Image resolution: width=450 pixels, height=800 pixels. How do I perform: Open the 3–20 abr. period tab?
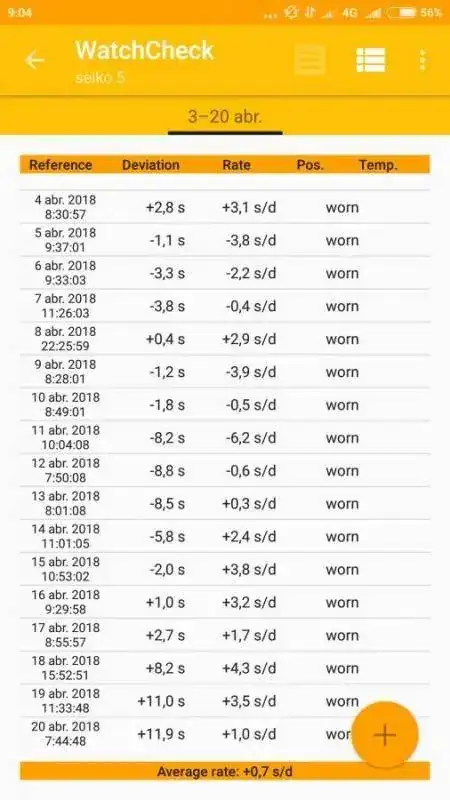click(x=225, y=117)
